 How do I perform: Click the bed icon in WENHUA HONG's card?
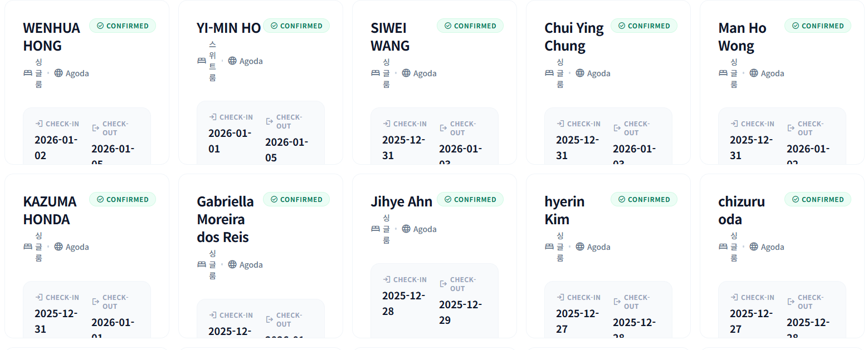click(28, 73)
